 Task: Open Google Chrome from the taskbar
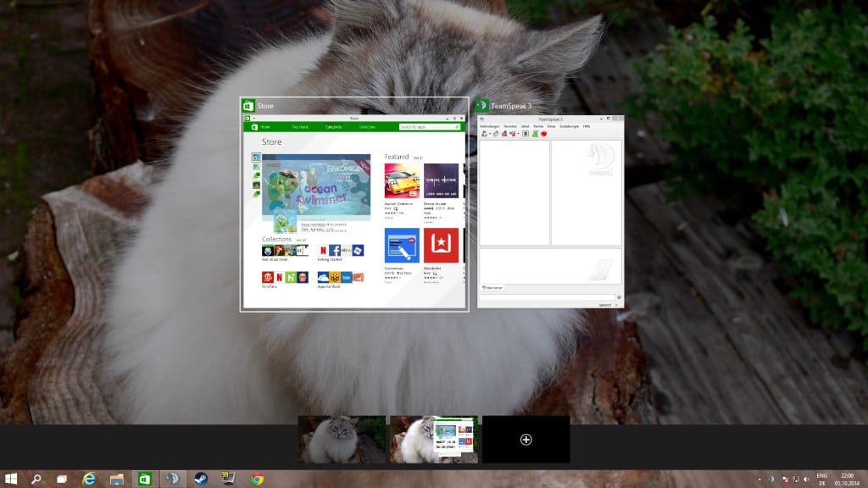[x=257, y=478]
